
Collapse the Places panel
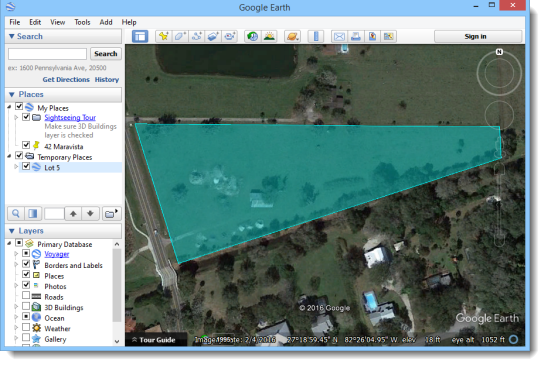pyautogui.click(x=11, y=95)
